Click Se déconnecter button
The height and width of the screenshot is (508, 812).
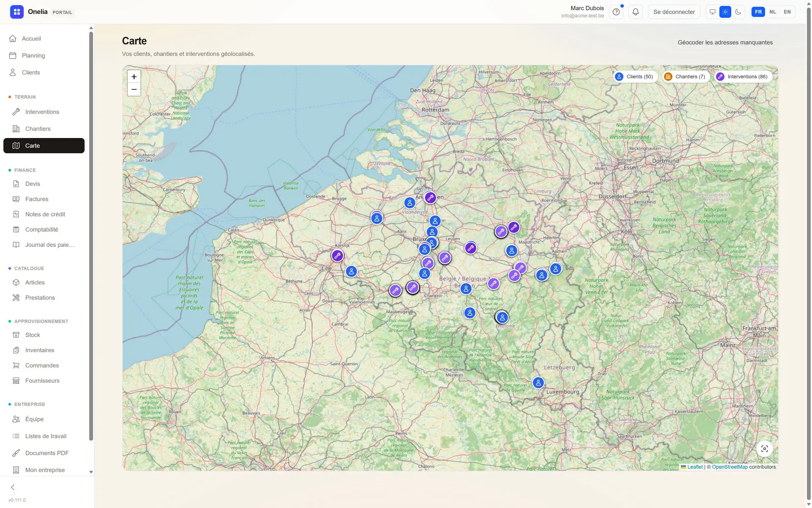[674, 12]
